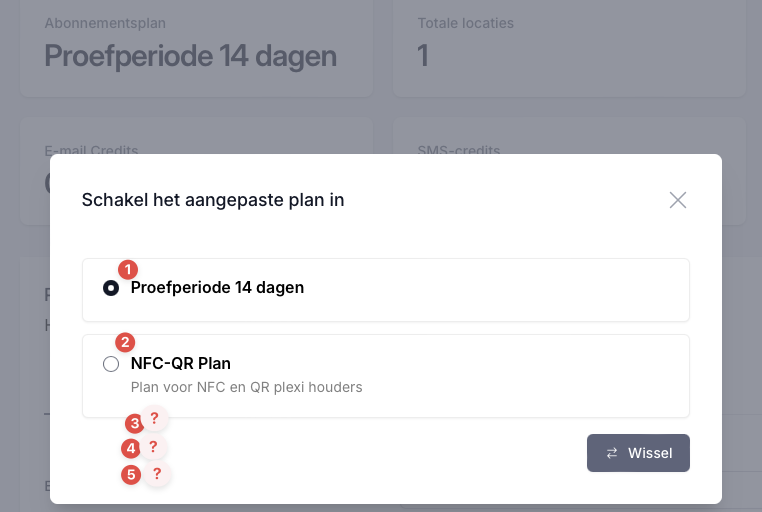
Task: Click the red step marker numbered 4
Action: (131, 449)
